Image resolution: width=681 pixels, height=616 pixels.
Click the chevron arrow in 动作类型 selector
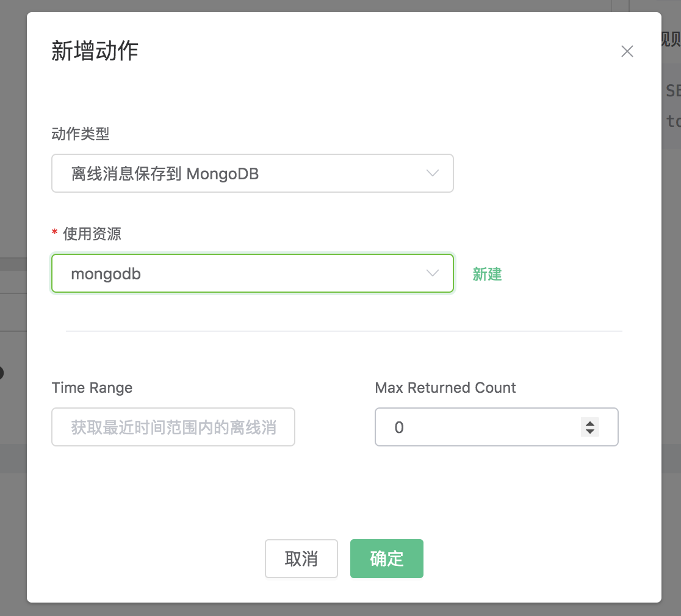point(433,173)
